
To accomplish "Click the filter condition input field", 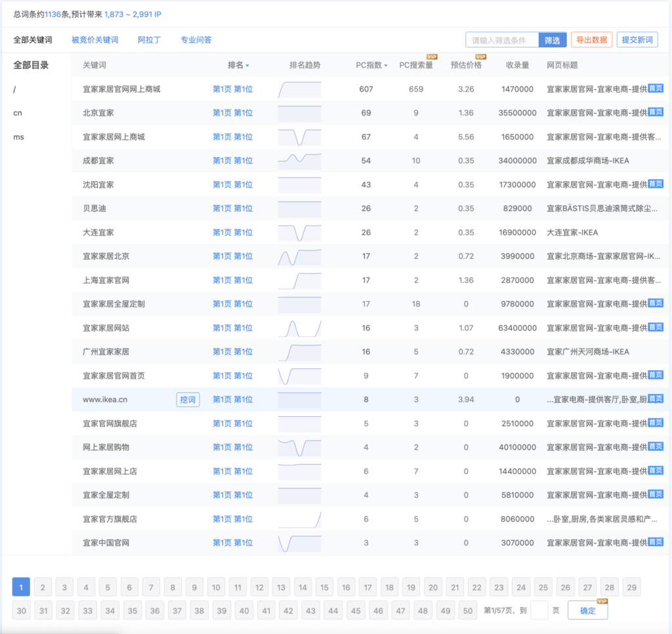I will click(x=502, y=40).
